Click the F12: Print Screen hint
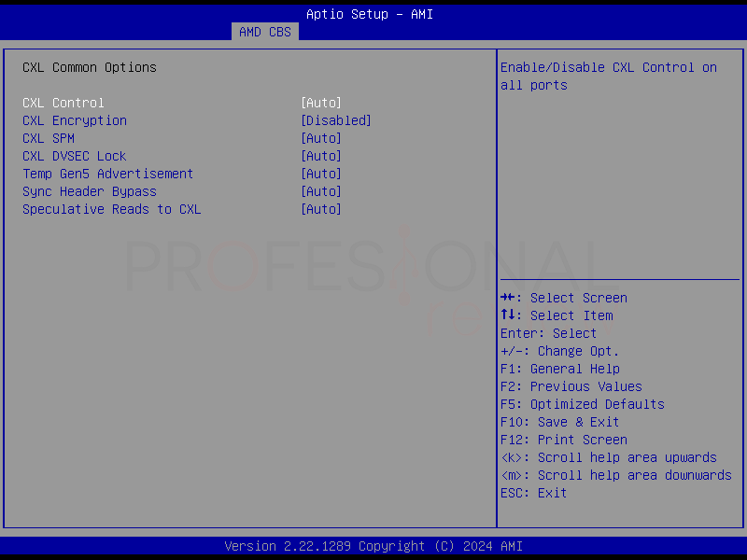 pyautogui.click(x=564, y=440)
